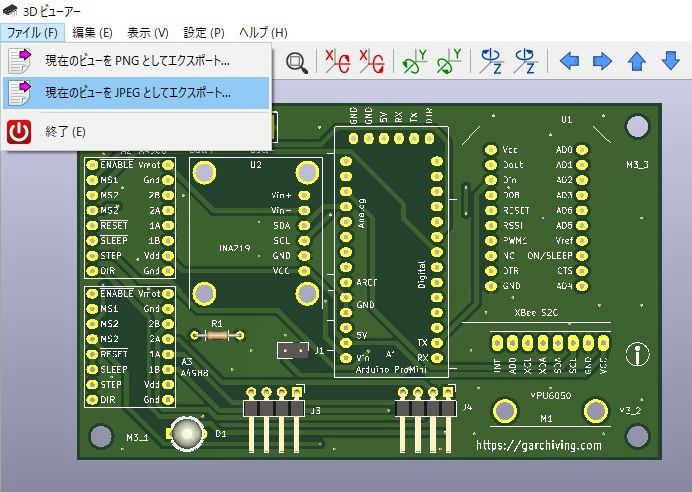Click the Vin+ pin label
The height and width of the screenshot is (492, 692).
click(281, 195)
